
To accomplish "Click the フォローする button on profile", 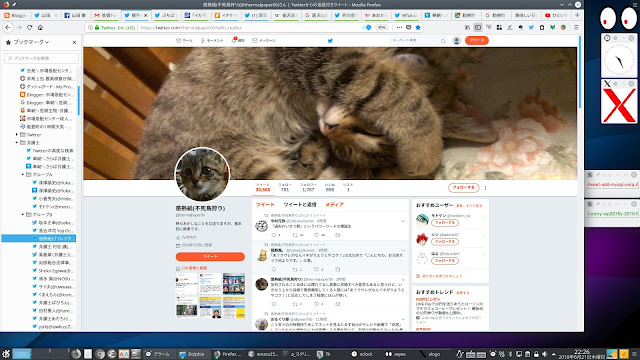I will point(464,187).
